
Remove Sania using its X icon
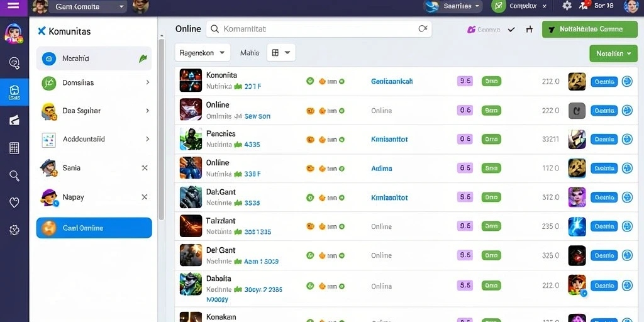tap(145, 167)
